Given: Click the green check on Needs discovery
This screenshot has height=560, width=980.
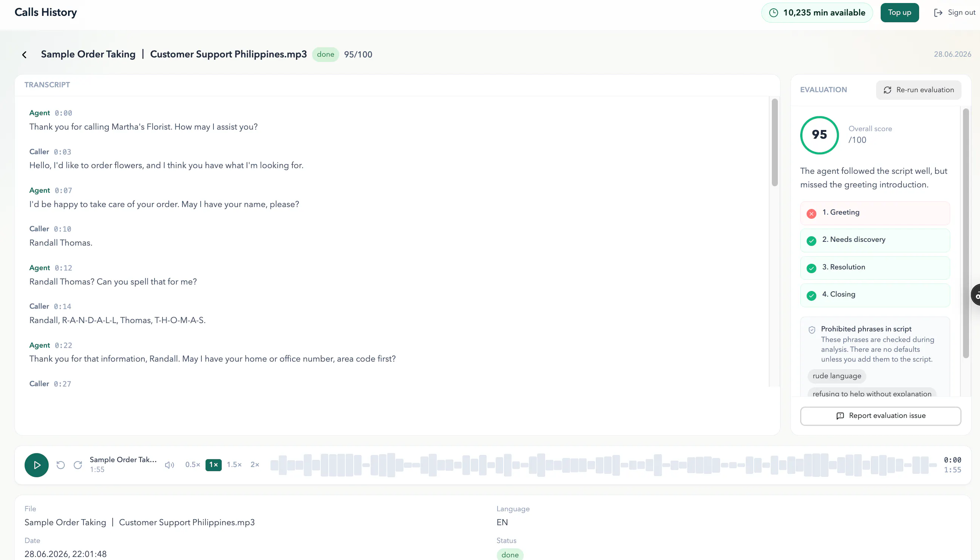Looking at the screenshot, I should (811, 241).
